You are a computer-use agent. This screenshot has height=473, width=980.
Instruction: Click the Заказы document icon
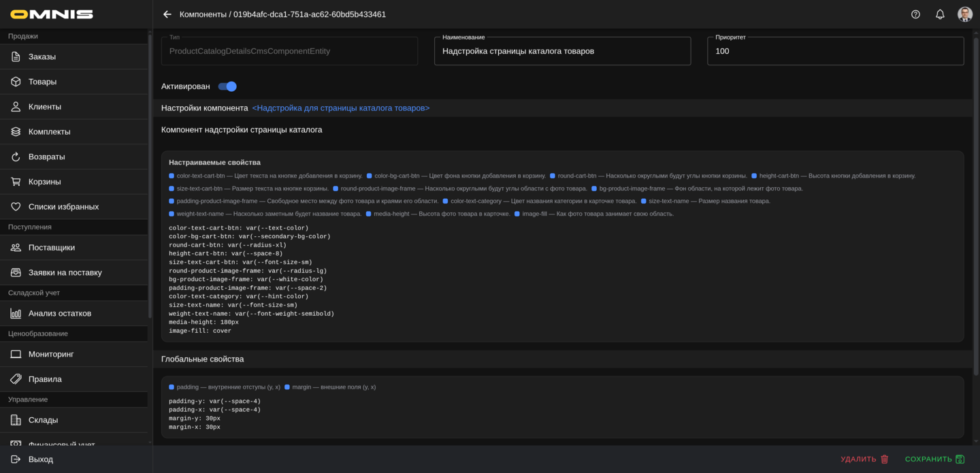[x=16, y=56]
